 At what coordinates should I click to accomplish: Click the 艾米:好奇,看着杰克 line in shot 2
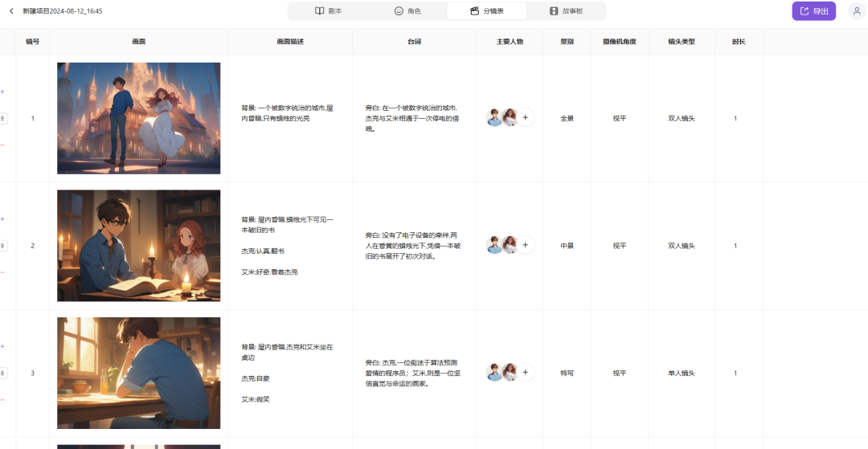(x=269, y=272)
